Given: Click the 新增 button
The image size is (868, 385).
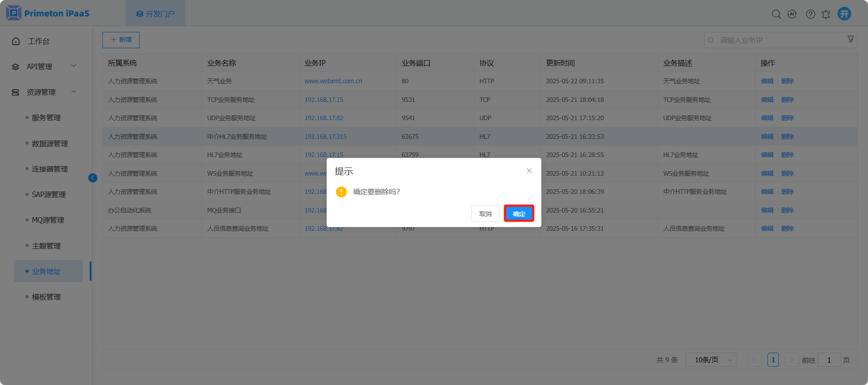Looking at the screenshot, I should tap(121, 40).
